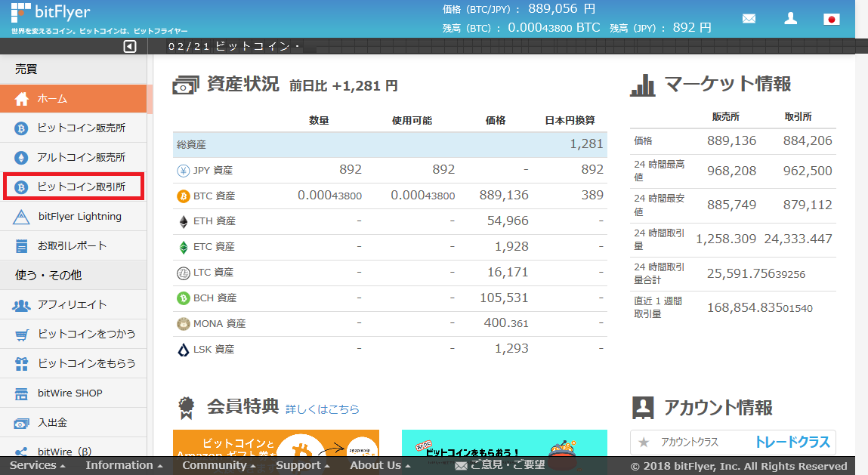Click the weekly volume 168,854.83501540

(x=759, y=308)
